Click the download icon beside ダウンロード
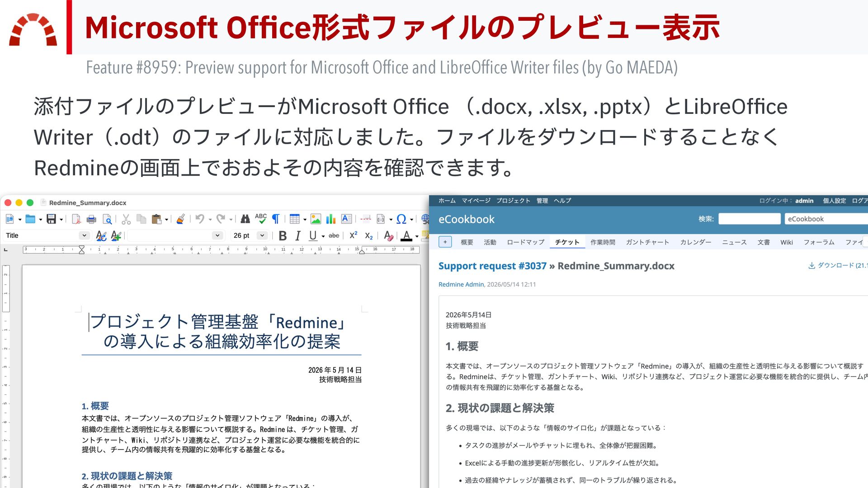This screenshot has height=488, width=868. (x=811, y=266)
